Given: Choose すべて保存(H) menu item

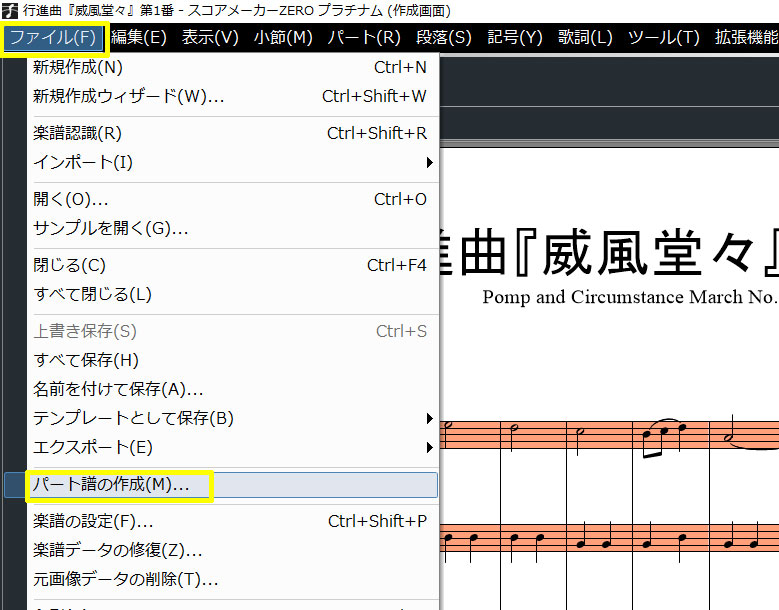Looking at the screenshot, I should click(233, 360).
